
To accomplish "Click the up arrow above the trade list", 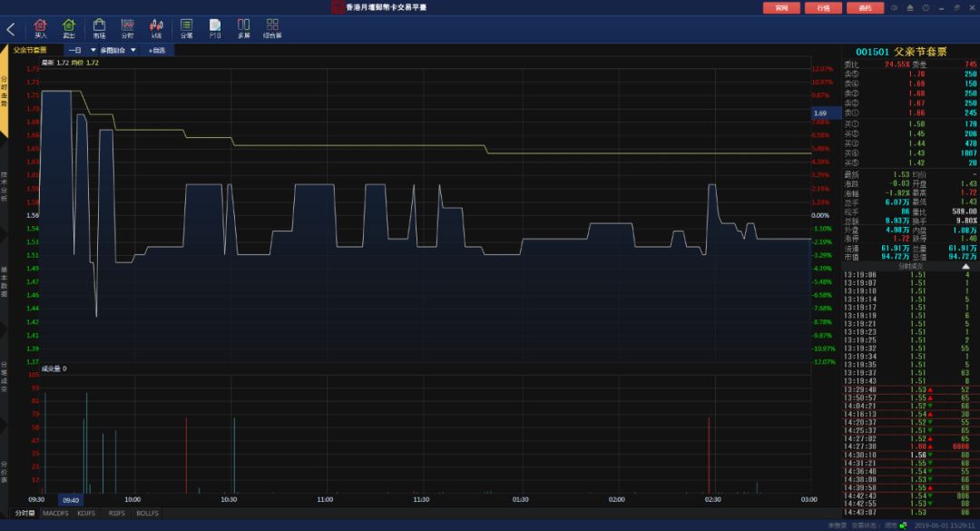I will [965, 267].
